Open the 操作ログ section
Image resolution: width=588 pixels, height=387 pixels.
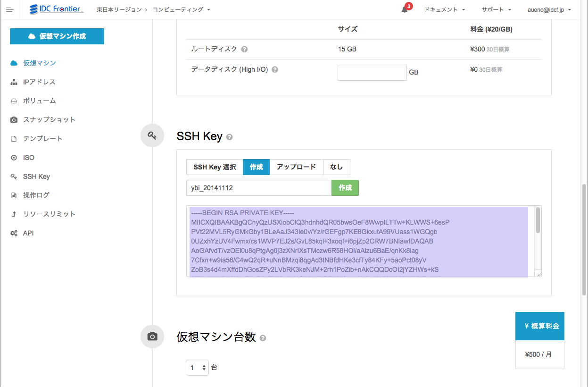pos(37,195)
